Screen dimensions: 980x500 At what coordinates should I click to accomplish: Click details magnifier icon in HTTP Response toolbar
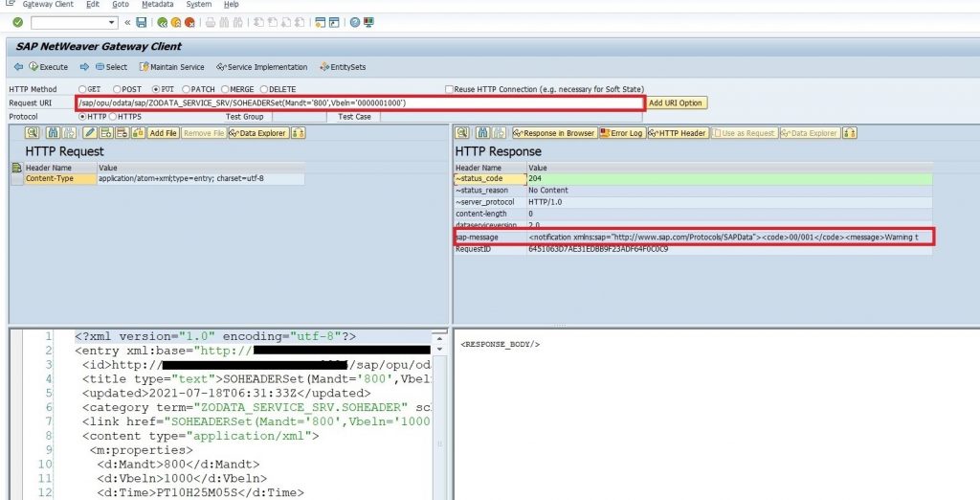click(x=462, y=133)
